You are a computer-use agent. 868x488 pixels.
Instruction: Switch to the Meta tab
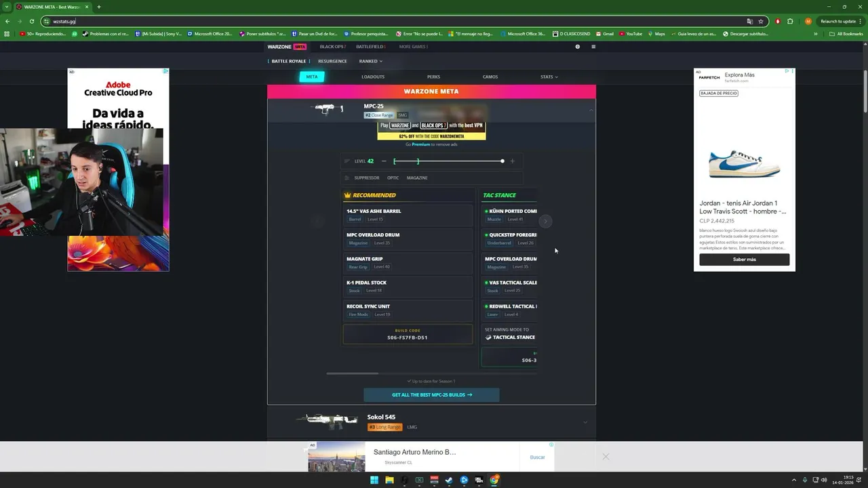click(312, 77)
